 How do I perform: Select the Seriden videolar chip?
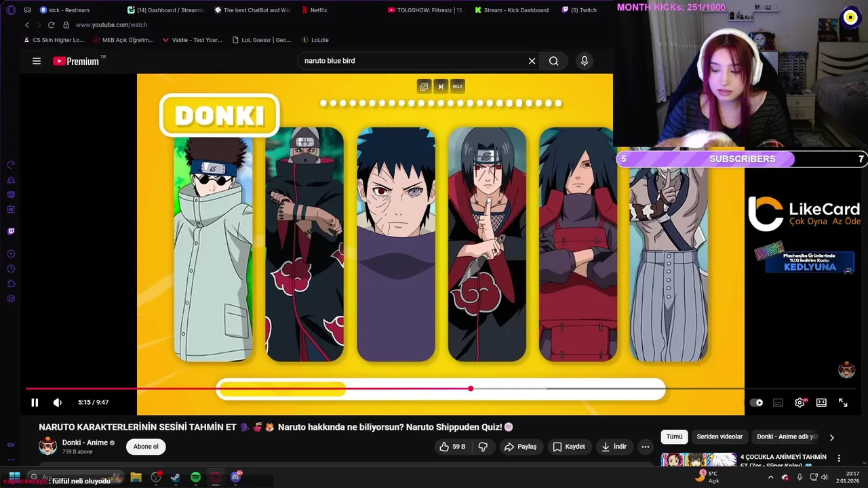719,437
